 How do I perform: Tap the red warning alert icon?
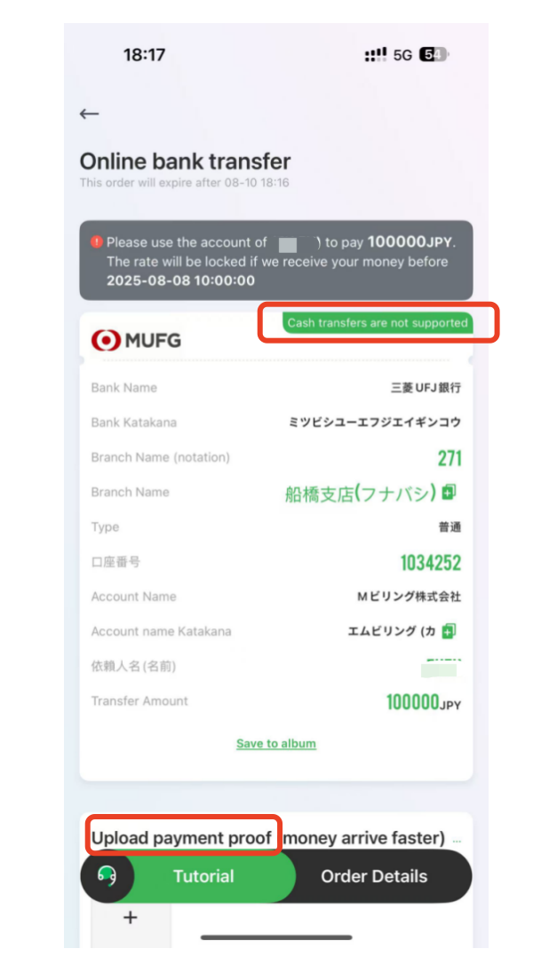tap(96, 241)
